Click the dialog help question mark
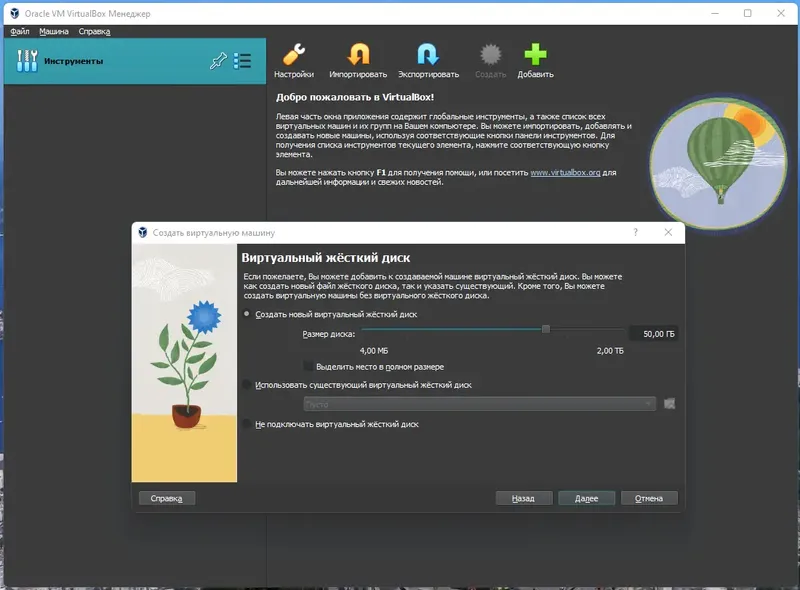Viewport: 800px width, 590px height. pos(635,232)
